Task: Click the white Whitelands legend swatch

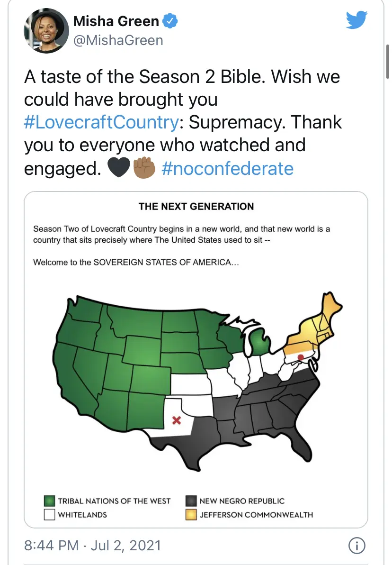Action: tap(49, 514)
